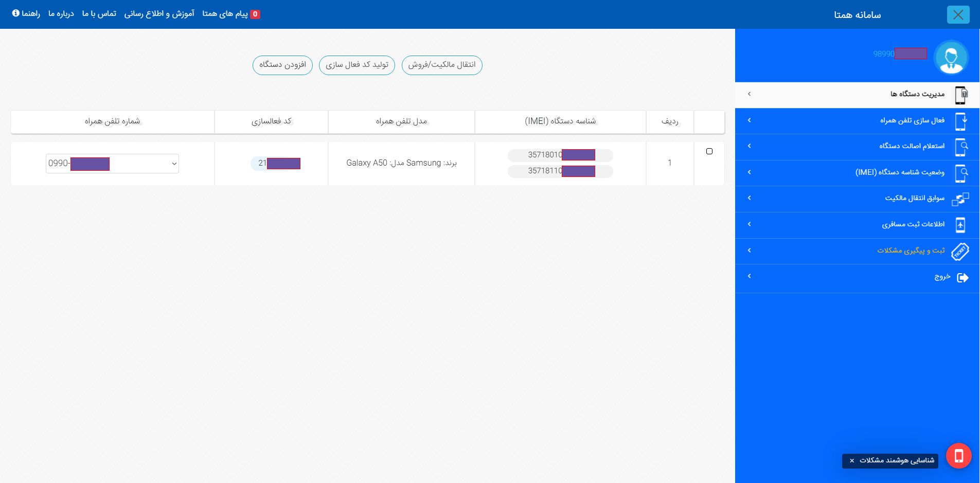Click the device authenticity inquiry magnifier icon

pos(960,147)
